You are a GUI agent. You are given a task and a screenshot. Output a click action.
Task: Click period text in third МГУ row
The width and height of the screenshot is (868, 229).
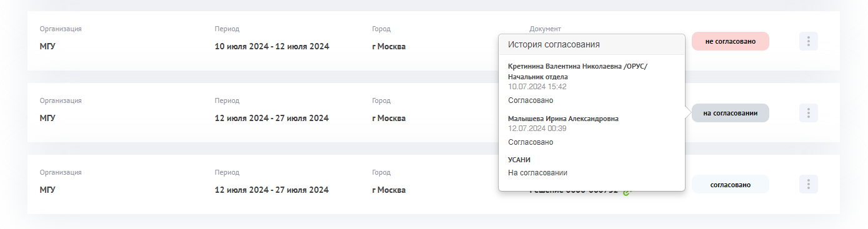(272, 190)
